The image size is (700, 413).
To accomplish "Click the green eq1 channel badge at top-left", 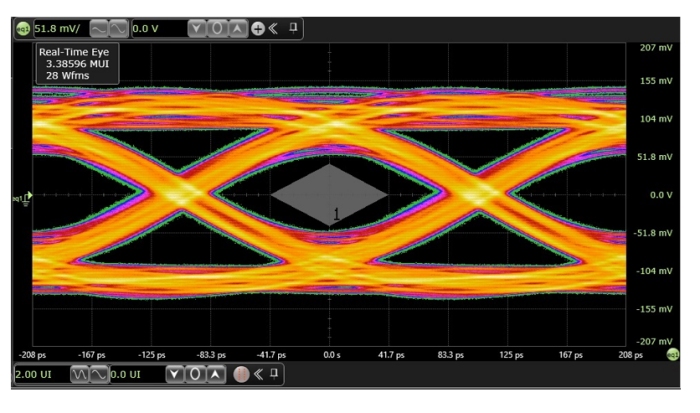I will coord(22,29).
